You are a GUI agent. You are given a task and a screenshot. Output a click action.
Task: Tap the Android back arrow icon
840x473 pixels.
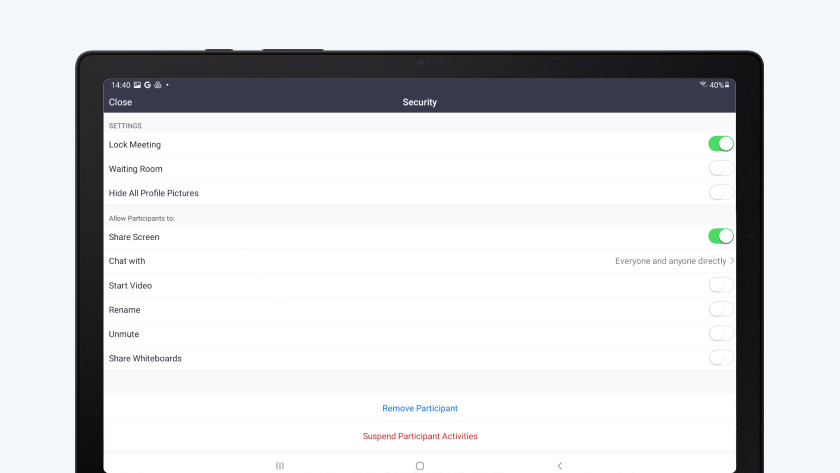(559, 466)
